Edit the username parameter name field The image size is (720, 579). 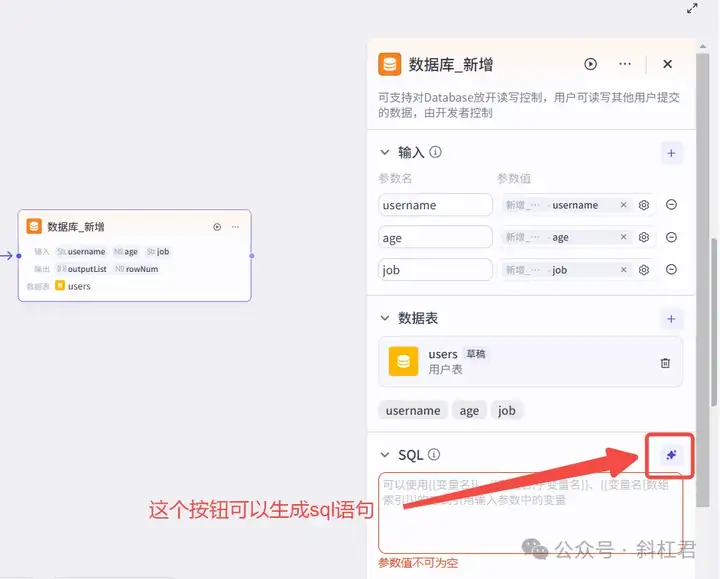(435, 205)
